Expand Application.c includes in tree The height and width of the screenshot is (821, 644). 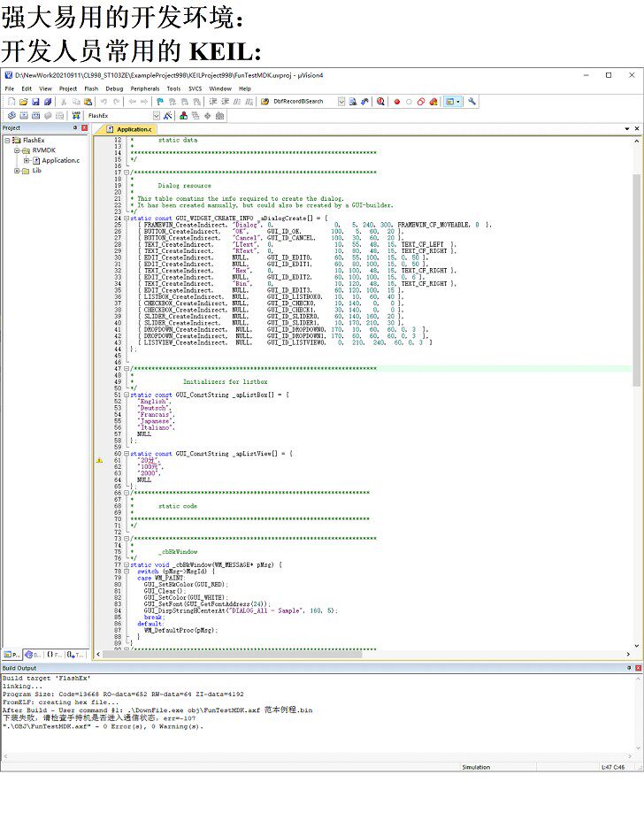pos(27,160)
